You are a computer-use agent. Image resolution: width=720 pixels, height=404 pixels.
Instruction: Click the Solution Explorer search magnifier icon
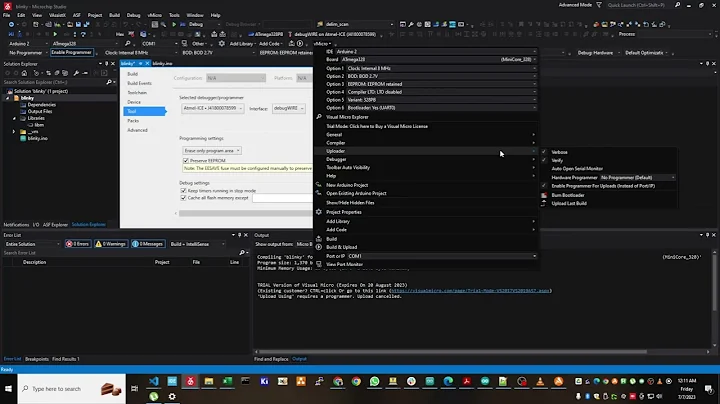pyautogui.click(x=109, y=82)
